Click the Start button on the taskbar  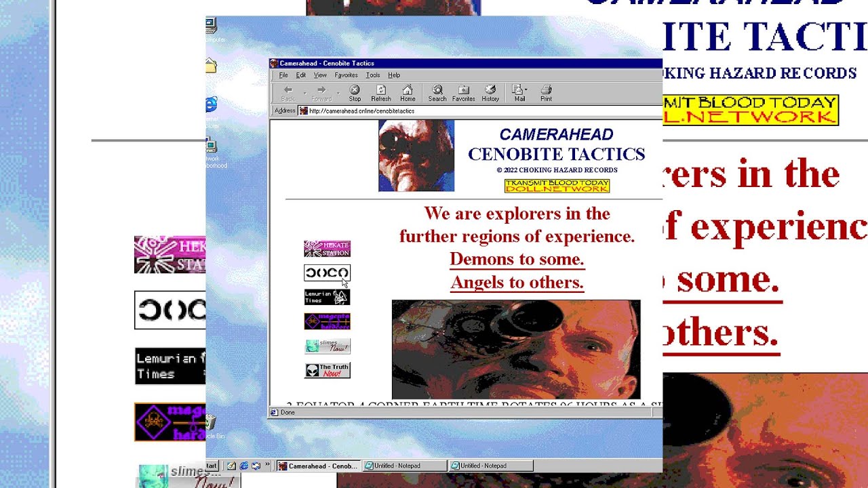click(x=212, y=466)
